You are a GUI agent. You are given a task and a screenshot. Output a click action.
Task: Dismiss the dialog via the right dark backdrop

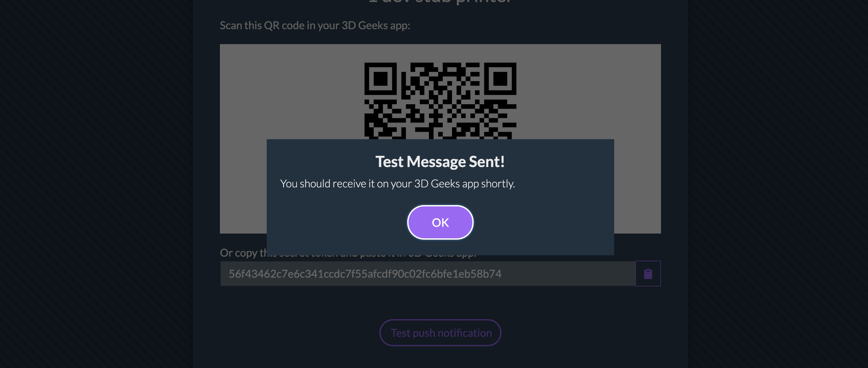[x=778, y=184]
